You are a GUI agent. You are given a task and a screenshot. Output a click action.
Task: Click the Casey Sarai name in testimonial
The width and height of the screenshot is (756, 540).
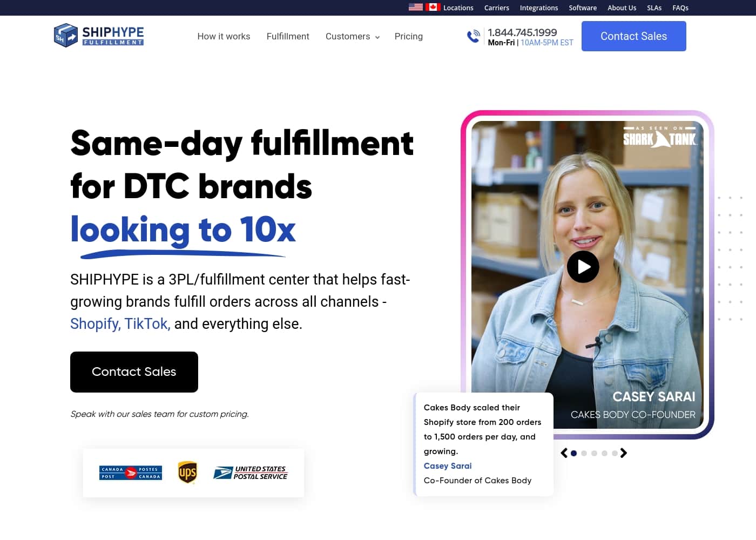click(x=448, y=466)
